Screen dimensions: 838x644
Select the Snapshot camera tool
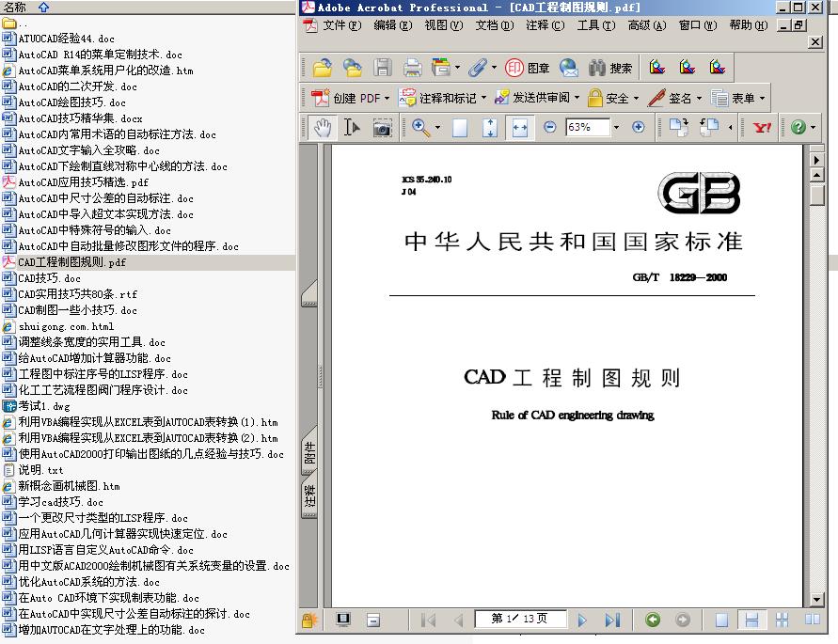pyautogui.click(x=382, y=128)
